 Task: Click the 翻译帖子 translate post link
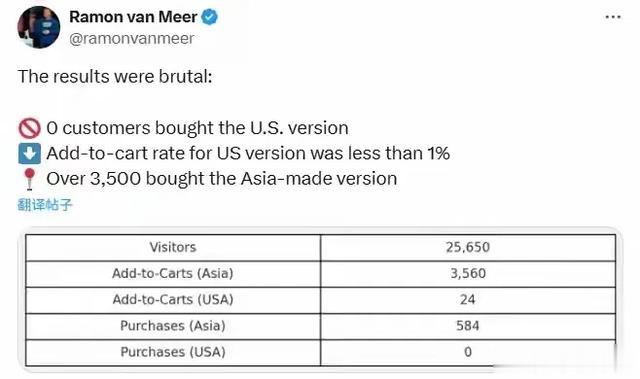point(45,204)
